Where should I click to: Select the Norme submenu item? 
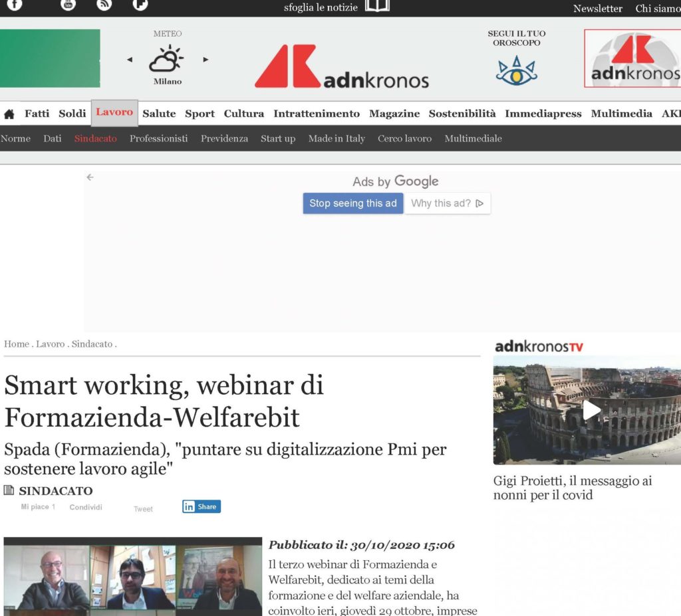pyautogui.click(x=16, y=138)
